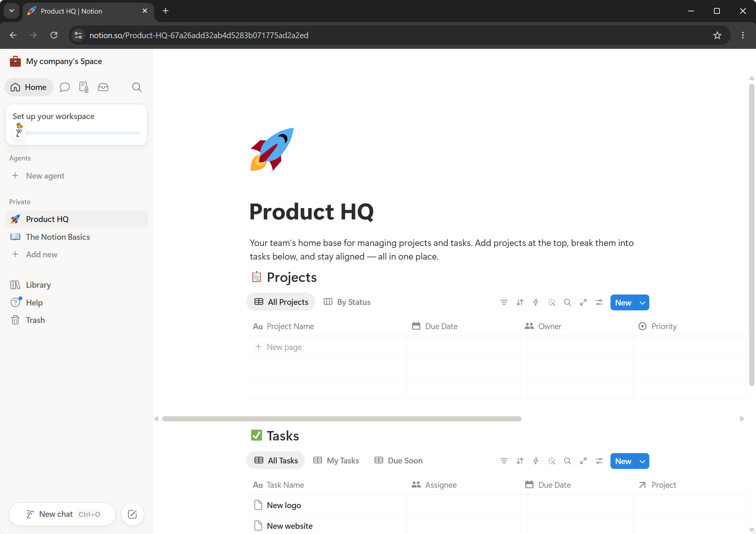
Task: Select the Product HQ browser tab
Action: coord(88,11)
